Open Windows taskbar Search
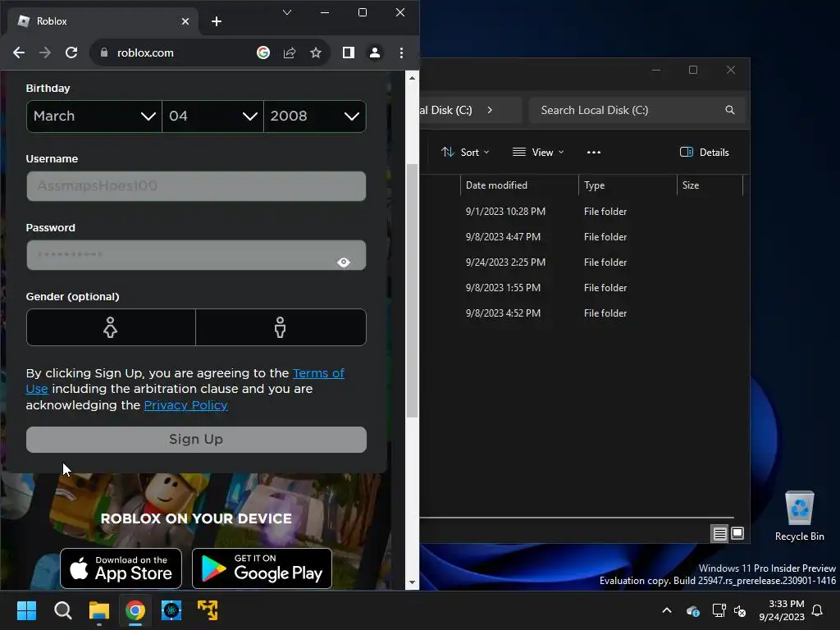840x630 pixels. pyautogui.click(x=62, y=610)
